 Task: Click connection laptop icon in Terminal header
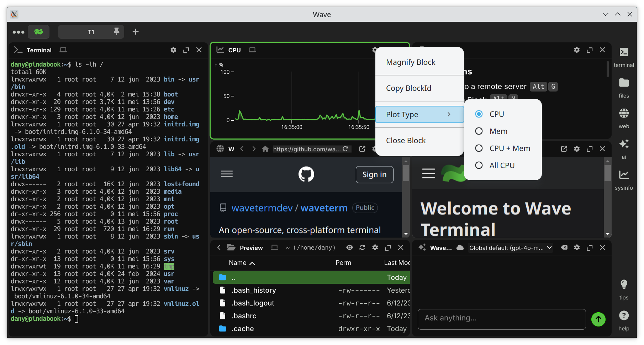click(x=63, y=50)
